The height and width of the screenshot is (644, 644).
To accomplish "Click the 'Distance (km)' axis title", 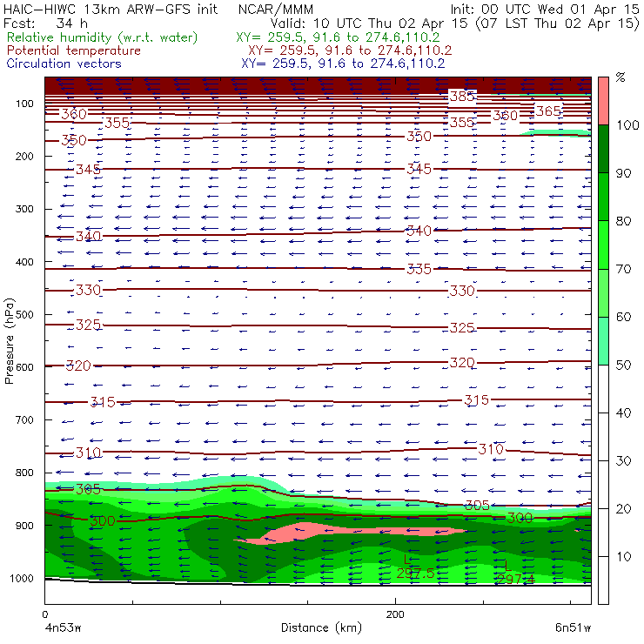I will coord(321,627).
